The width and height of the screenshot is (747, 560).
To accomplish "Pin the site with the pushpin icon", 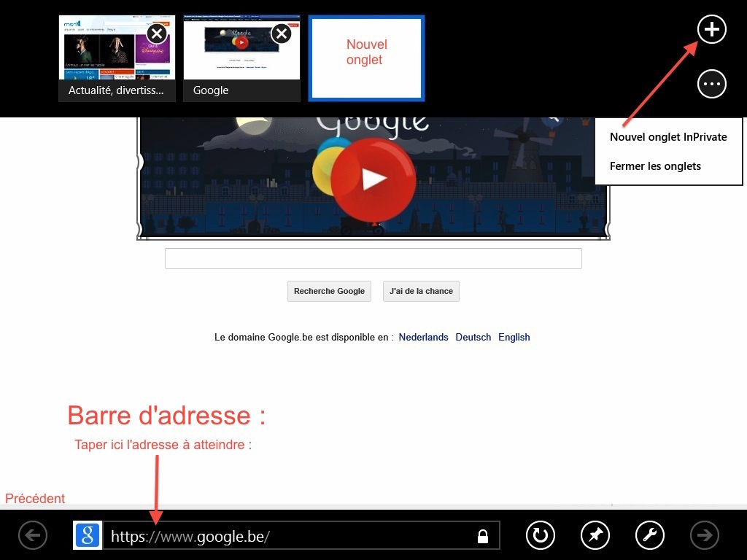I will coord(595,535).
